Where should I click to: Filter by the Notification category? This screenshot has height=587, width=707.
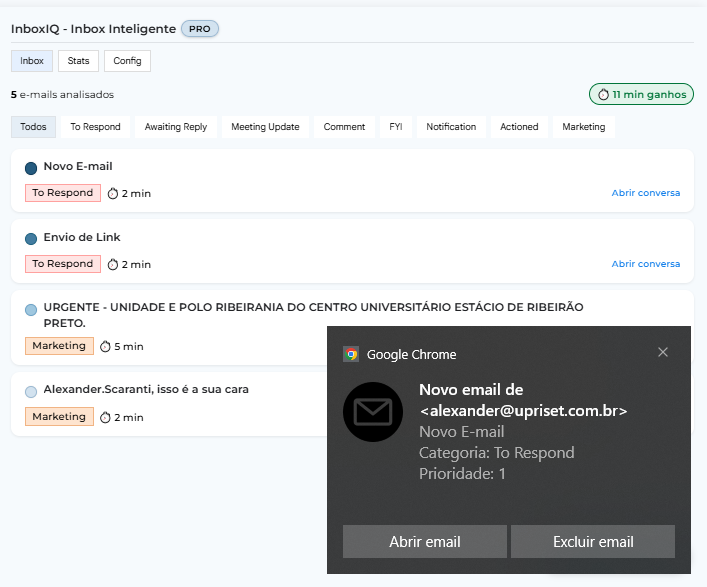pyautogui.click(x=451, y=127)
